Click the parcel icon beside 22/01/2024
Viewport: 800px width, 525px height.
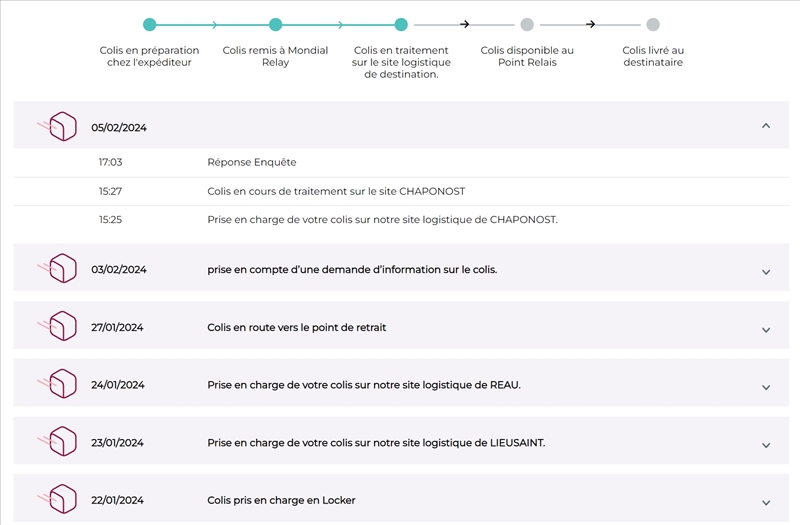click(62, 499)
